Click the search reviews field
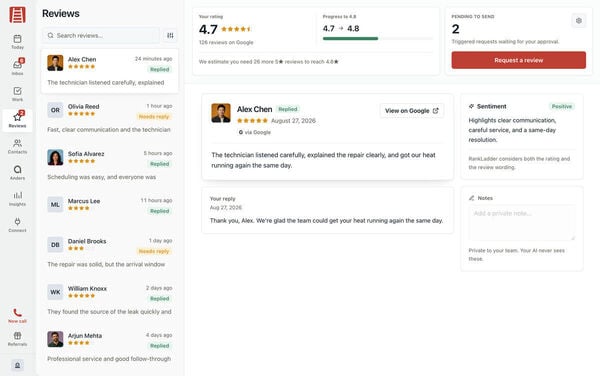Image resolution: width=600 pixels, height=376 pixels. coord(101,36)
